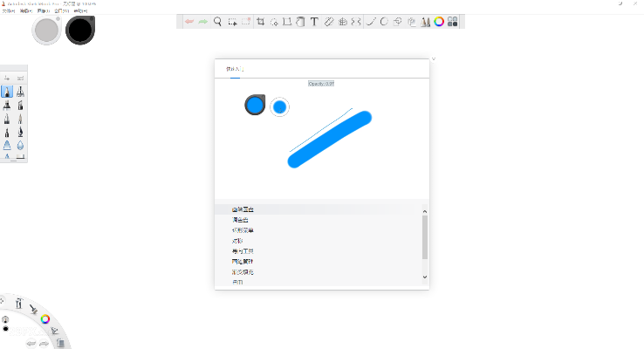Select the water drop smear brush
Screen dimensions: 644x349
[x=20, y=146]
